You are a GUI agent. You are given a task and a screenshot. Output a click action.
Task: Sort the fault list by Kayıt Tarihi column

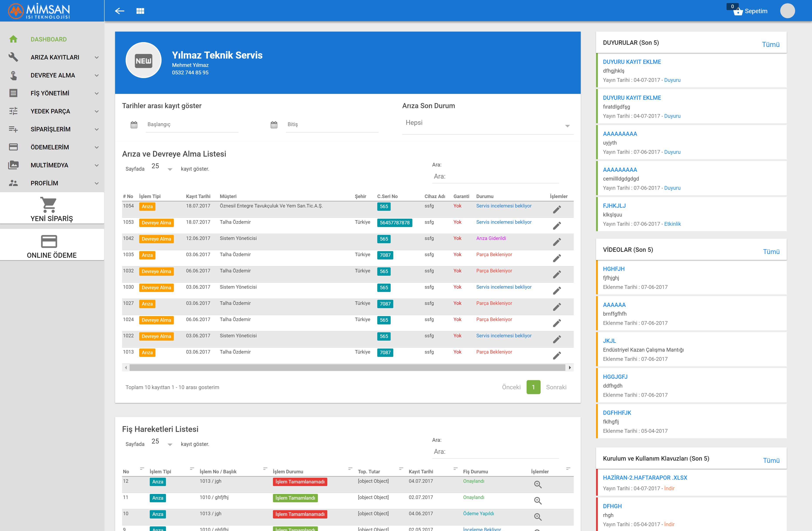tap(198, 196)
